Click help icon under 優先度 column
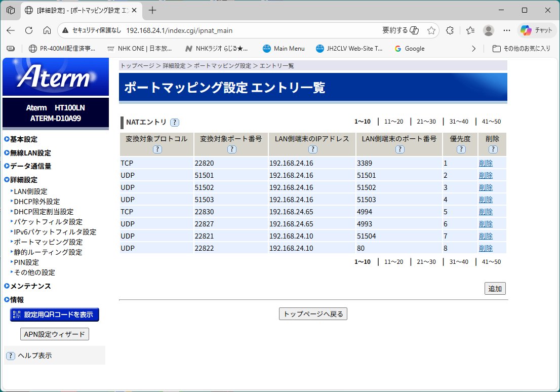Image resolution: width=560 pixels, height=392 pixels. click(460, 149)
